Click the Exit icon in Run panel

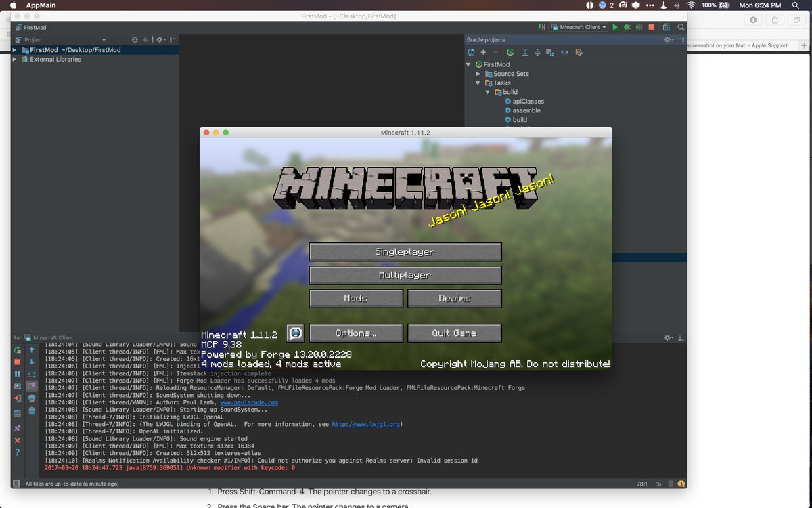click(x=17, y=398)
